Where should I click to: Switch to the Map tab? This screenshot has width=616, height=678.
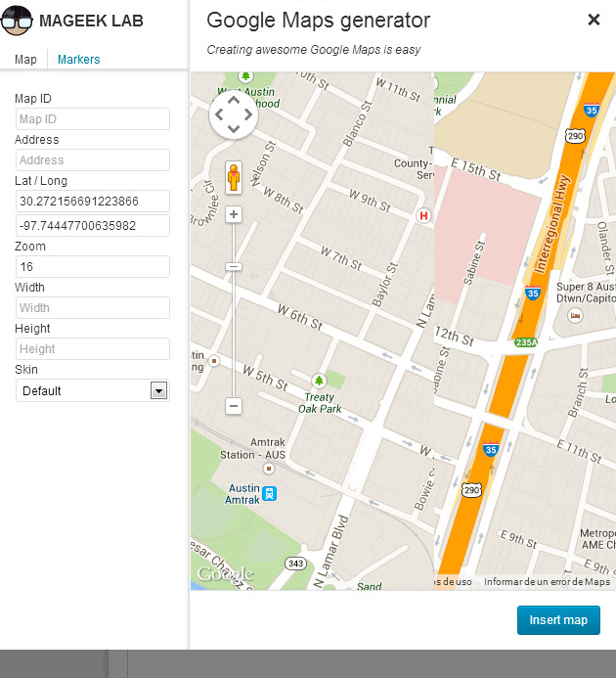tap(25, 60)
